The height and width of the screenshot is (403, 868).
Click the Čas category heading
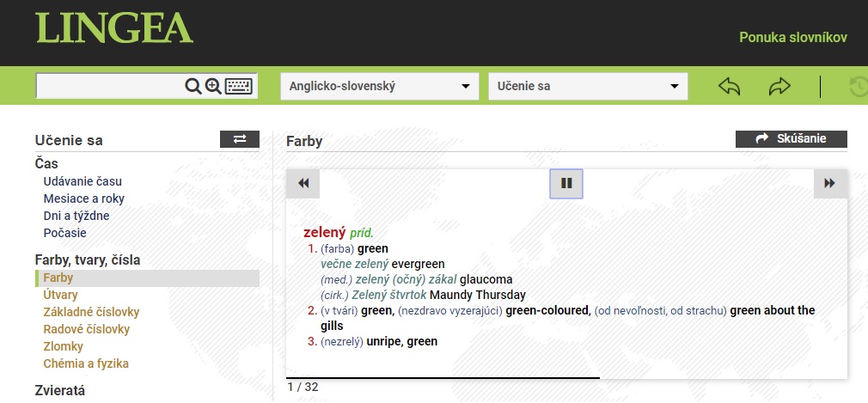tap(46, 164)
